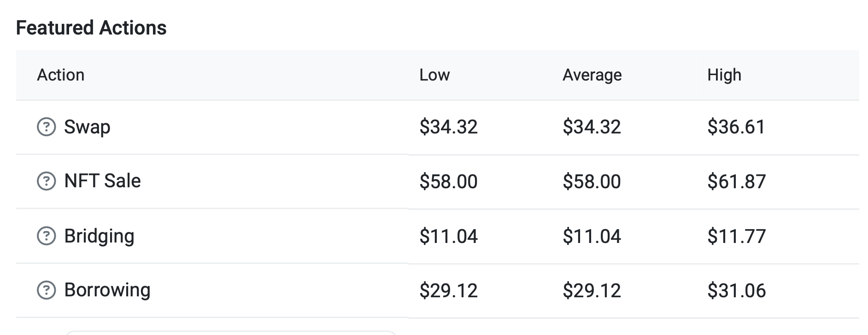Click the Average column header
Screen dimensions: 868x335
(x=592, y=75)
